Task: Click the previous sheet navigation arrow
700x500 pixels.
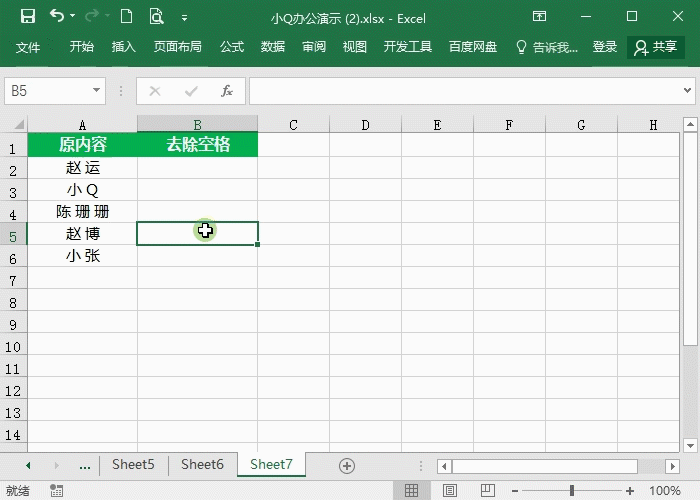Action: (x=28, y=466)
